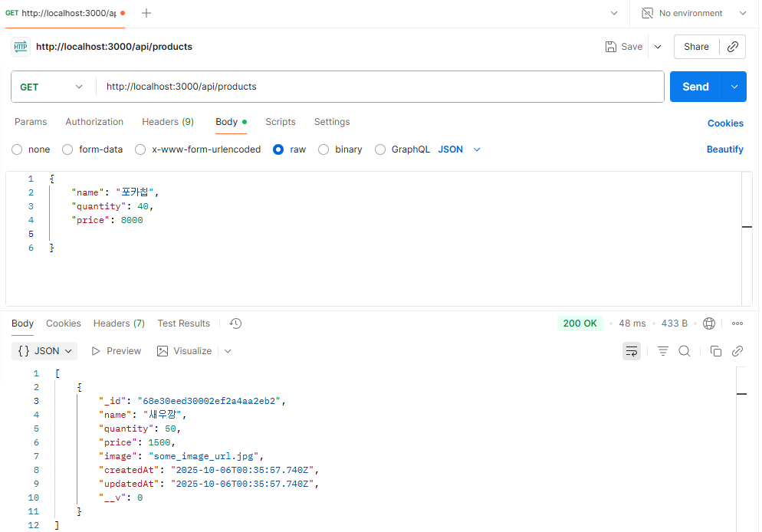Open the No environment selector chevron

point(743,13)
